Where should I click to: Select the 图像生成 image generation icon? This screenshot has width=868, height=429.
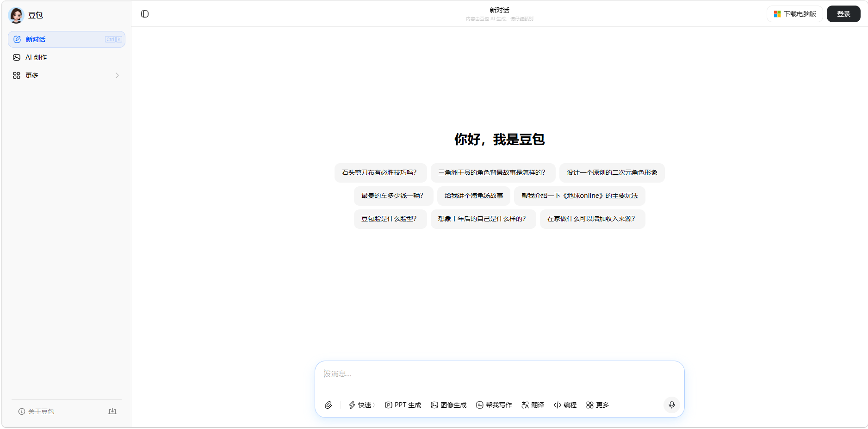(x=434, y=405)
